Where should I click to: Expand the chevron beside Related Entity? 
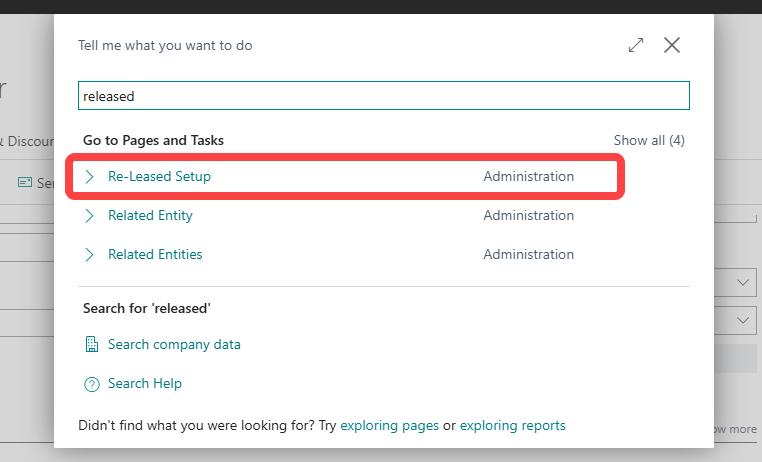point(90,216)
